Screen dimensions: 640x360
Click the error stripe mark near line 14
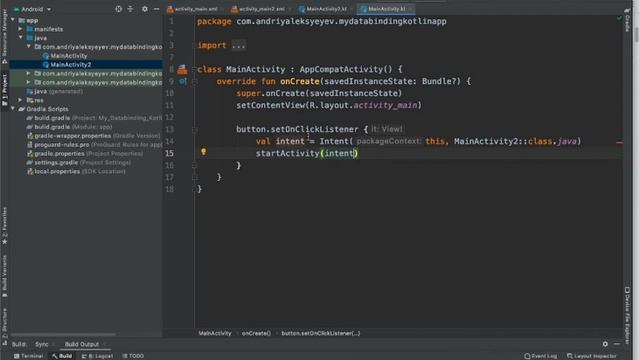coord(619,142)
